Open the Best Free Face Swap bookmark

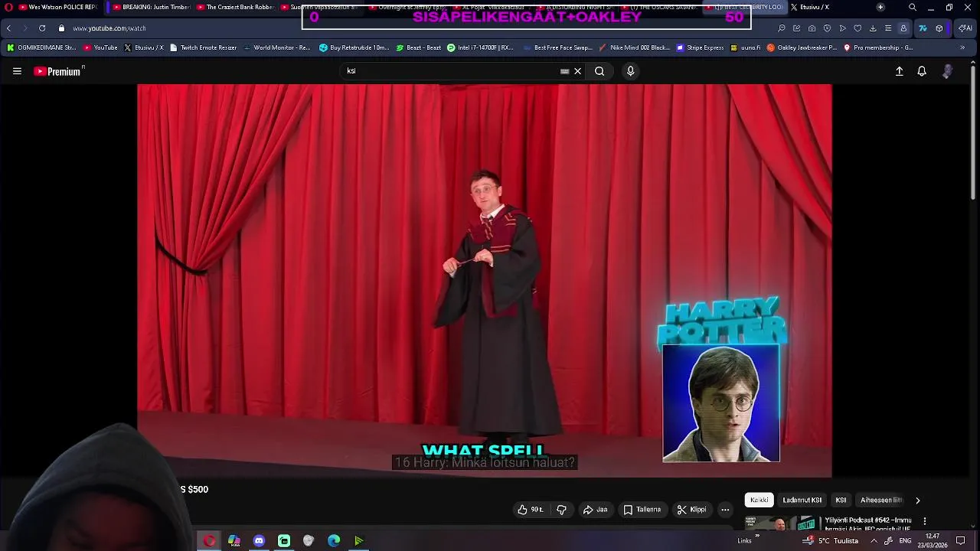pos(557,47)
